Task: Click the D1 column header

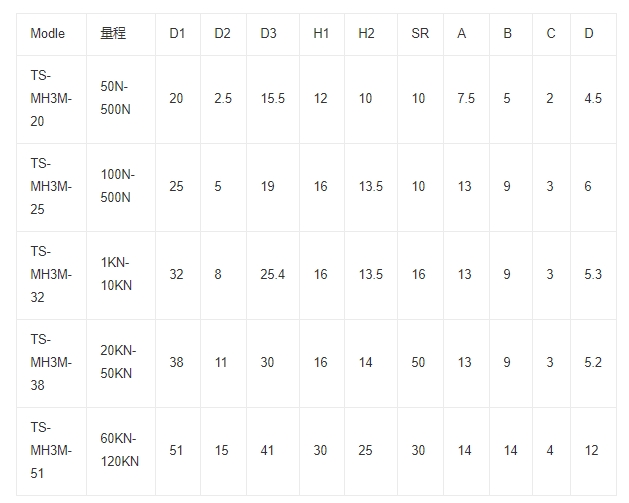Action: click(x=177, y=34)
